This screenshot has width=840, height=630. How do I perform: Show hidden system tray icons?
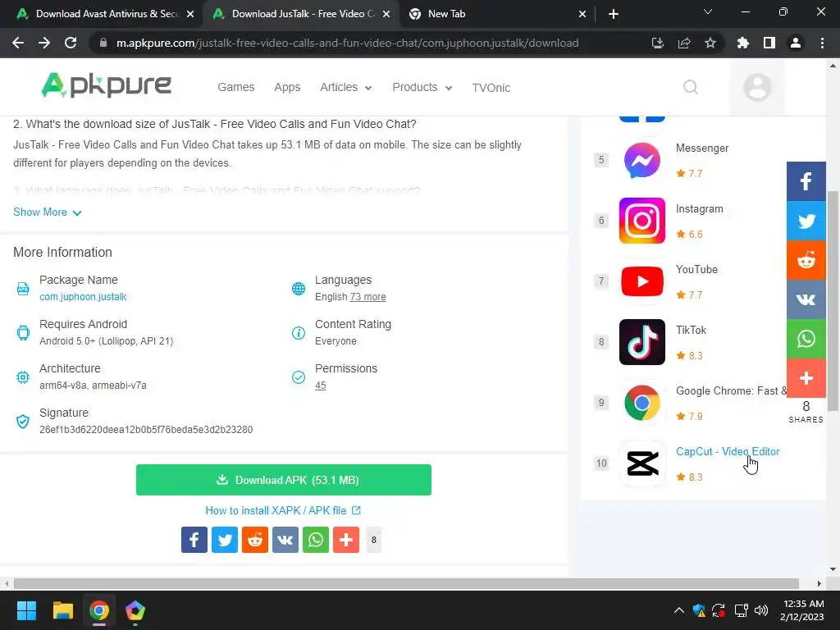pyautogui.click(x=678, y=610)
